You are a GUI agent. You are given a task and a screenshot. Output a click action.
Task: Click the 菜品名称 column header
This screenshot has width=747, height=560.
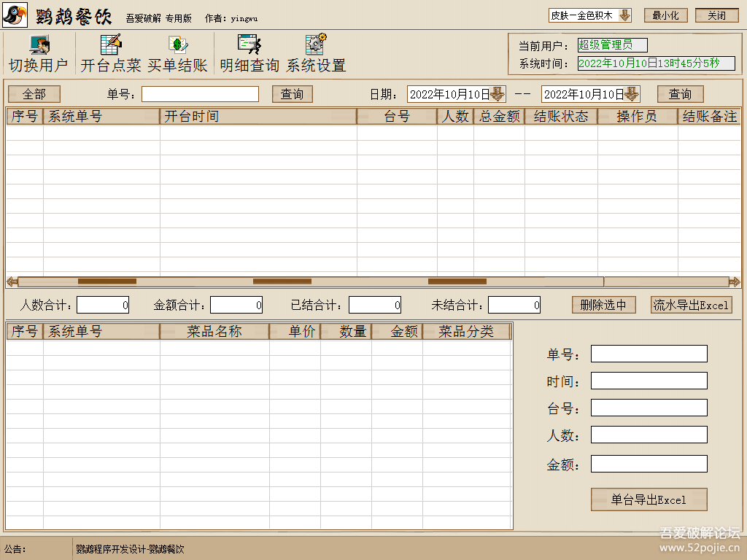pyautogui.click(x=214, y=332)
